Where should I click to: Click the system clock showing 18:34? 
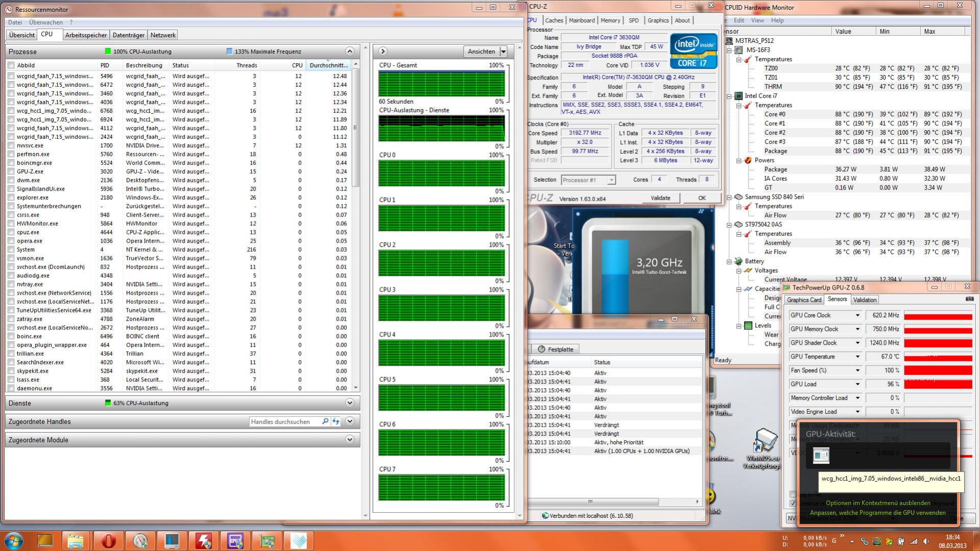click(952, 537)
